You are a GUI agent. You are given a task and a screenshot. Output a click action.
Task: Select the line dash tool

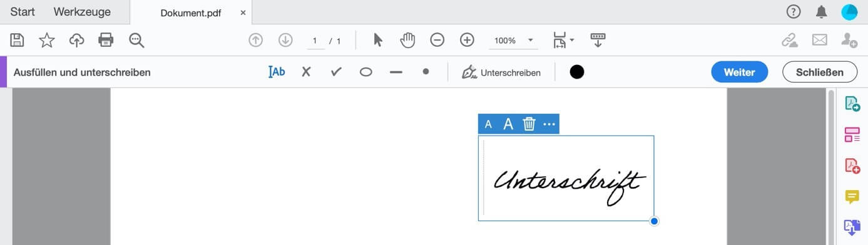[396, 72]
